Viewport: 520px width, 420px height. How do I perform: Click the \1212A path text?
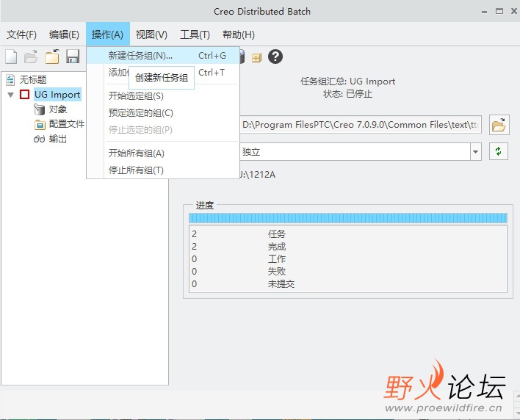pyautogui.click(x=257, y=174)
